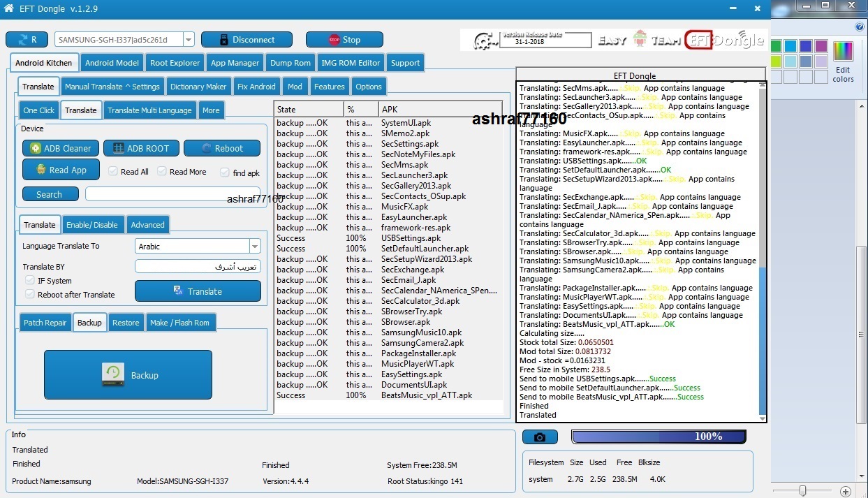Image resolution: width=868 pixels, height=498 pixels.
Task: Click the Paint help question mark icon
Action: 860,27
